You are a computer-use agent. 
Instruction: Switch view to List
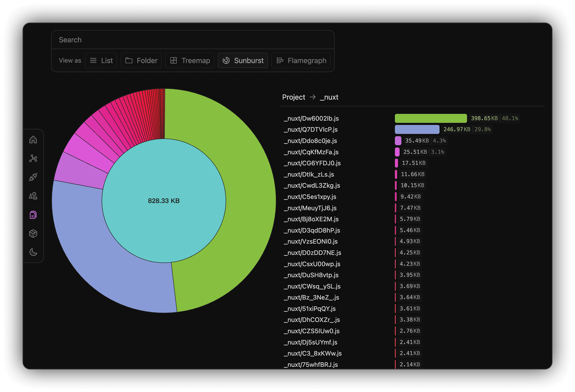pyautogui.click(x=101, y=60)
